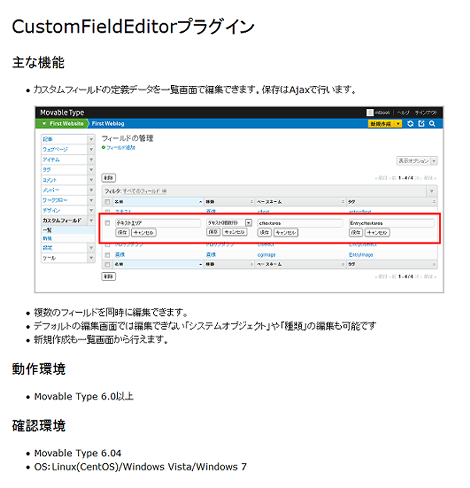Check the 画像 row checkbox
This screenshot has height=488, width=470.
[107, 255]
